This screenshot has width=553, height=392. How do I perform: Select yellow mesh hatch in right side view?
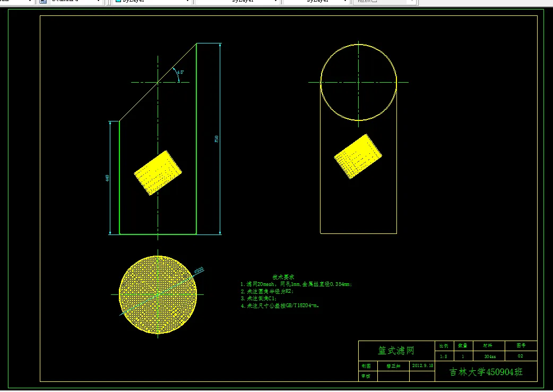(358, 156)
